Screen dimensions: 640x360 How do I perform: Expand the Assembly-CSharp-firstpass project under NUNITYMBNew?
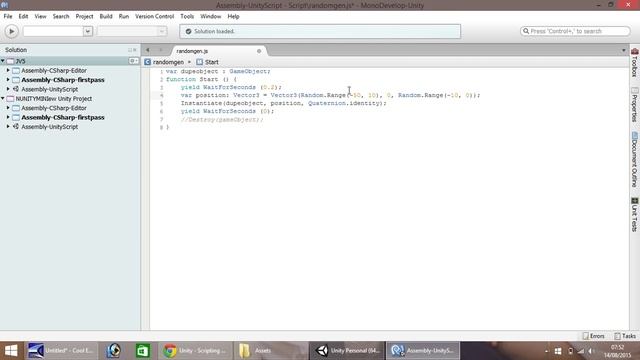coord(8,117)
